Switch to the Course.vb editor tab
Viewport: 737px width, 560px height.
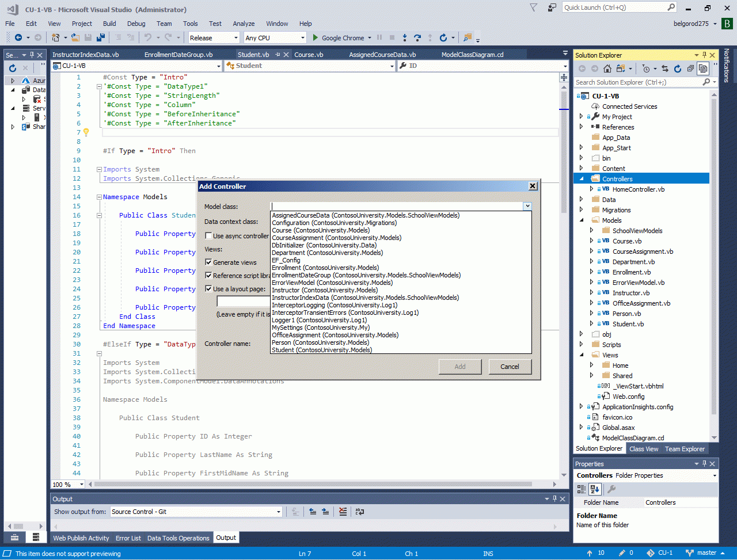pos(309,55)
